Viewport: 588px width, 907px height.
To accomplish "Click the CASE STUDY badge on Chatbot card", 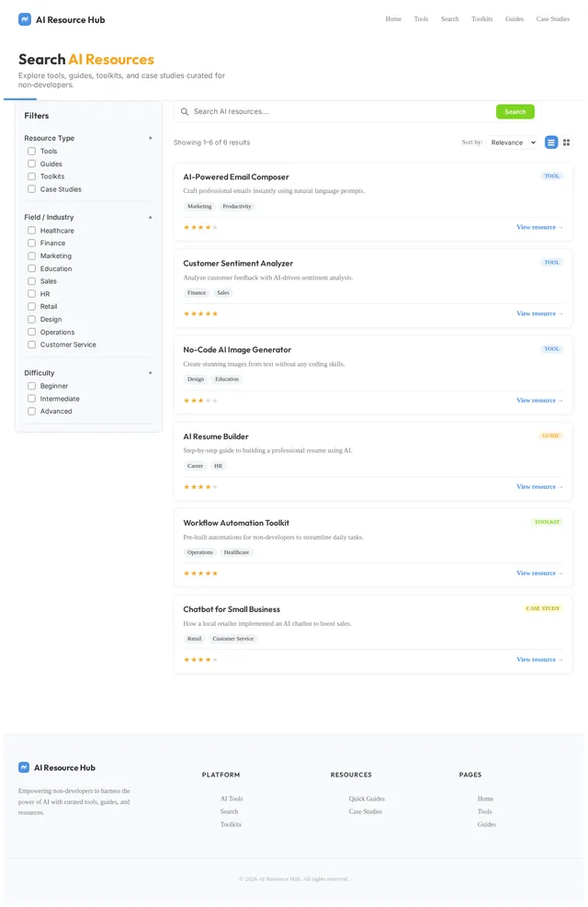I will [x=542, y=608].
